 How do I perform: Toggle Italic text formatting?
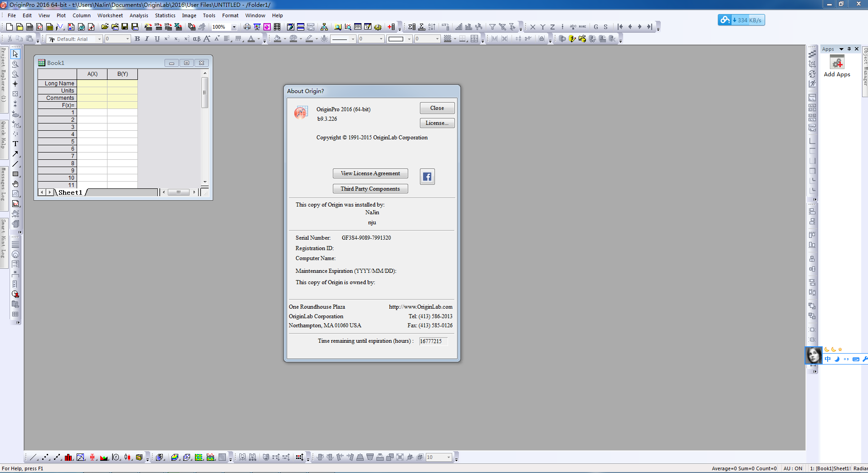point(147,39)
